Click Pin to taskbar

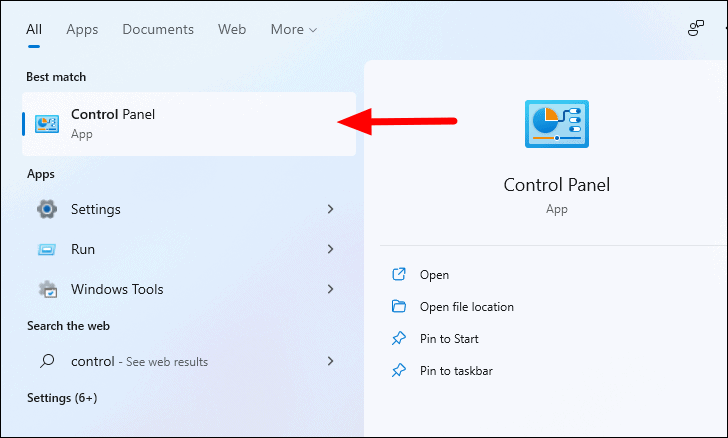[x=456, y=371]
